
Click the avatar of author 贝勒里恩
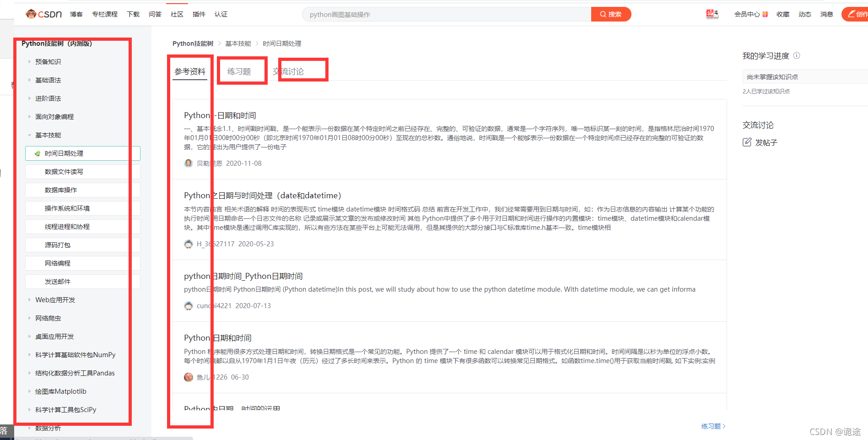(188, 163)
